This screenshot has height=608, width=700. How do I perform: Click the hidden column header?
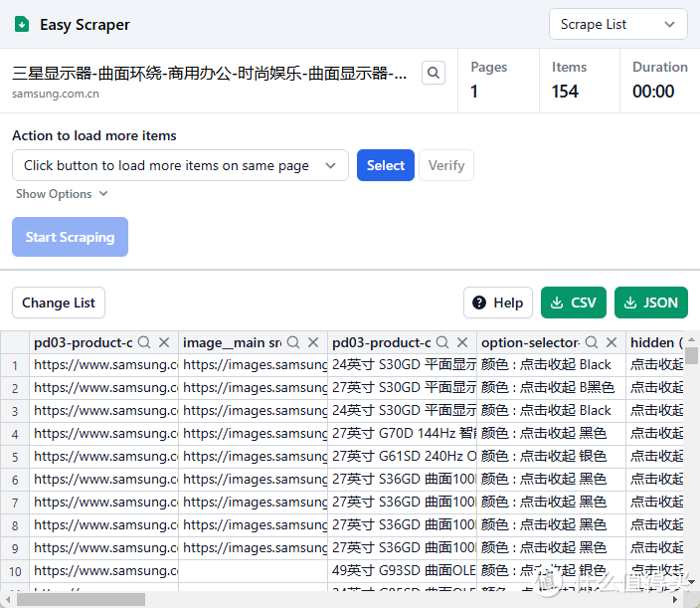click(x=655, y=342)
